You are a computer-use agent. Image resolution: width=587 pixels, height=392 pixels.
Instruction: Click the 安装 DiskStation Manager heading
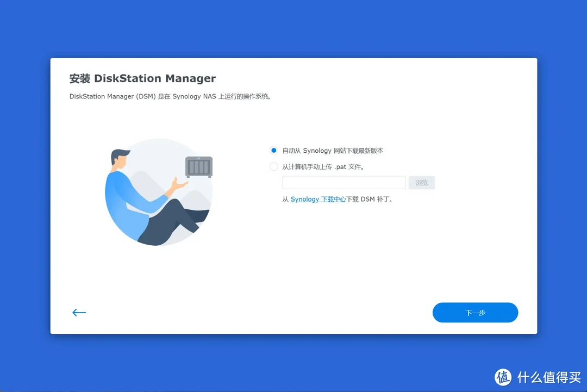point(142,78)
